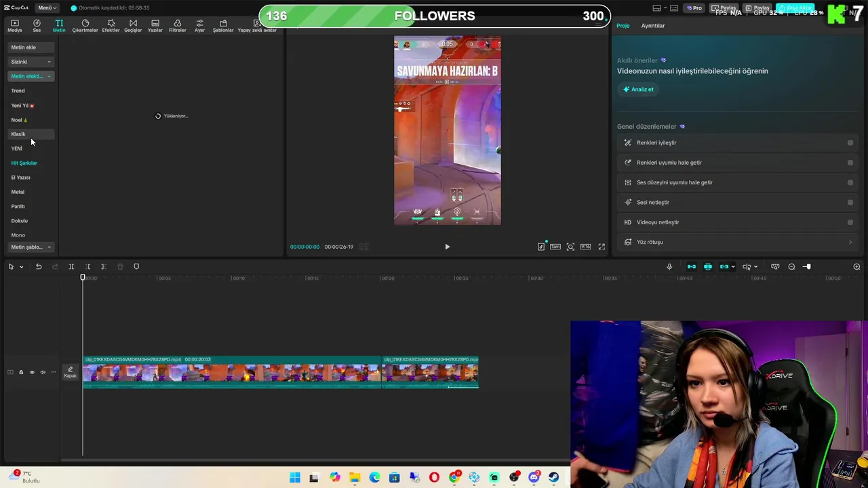This screenshot has width=868, height=488.
Task: Click the Pro upgrade button
Action: (x=694, y=8)
